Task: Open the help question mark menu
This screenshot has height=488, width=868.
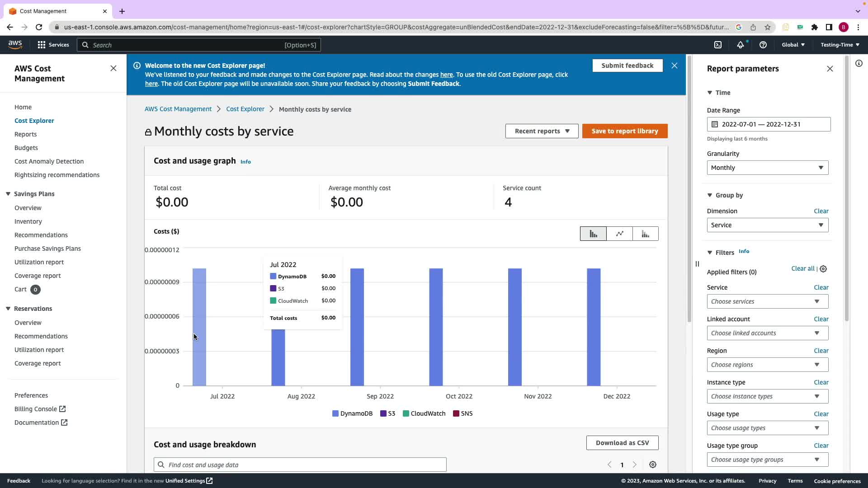Action: [x=763, y=45]
